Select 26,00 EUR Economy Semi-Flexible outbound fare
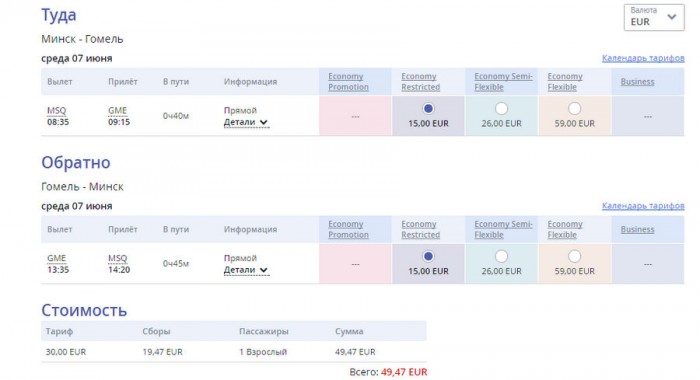700x380 pixels. [x=501, y=109]
